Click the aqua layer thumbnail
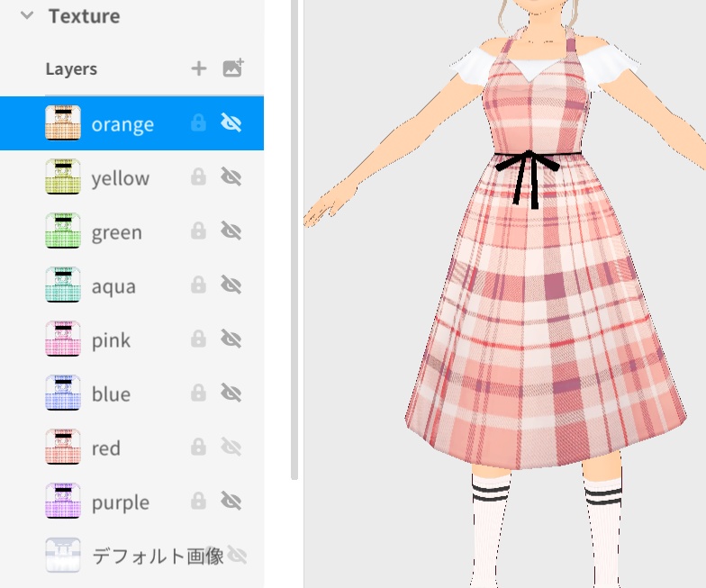706x588 pixels. [x=63, y=285]
